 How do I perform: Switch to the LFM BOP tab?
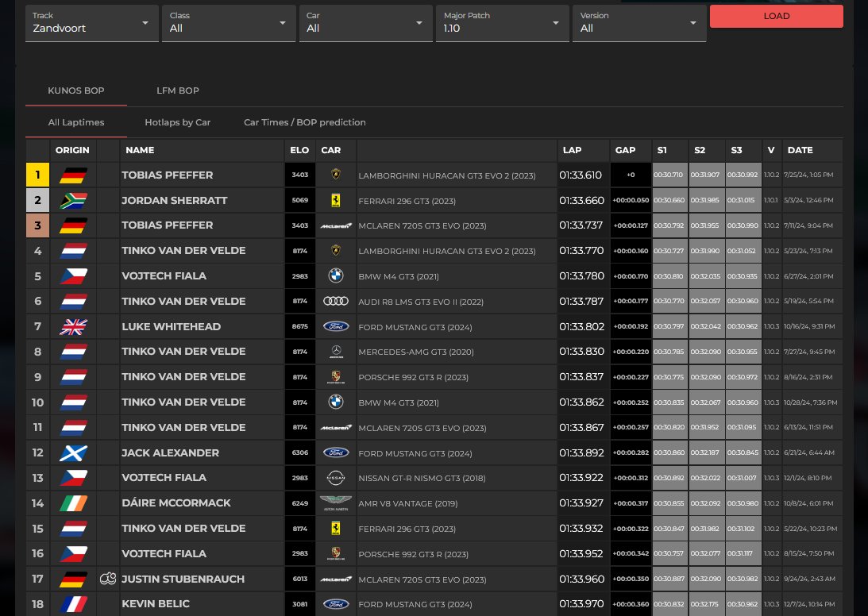tap(178, 90)
